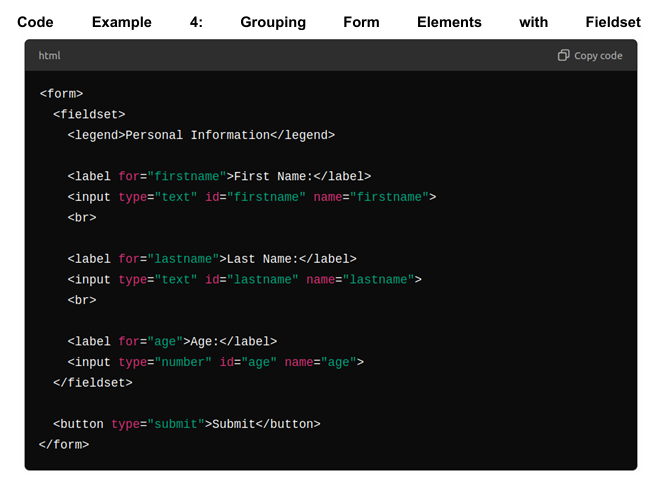Viewport: 663px width, 494px height.
Task: Click the closing </form> tag line
Action: [64, 445]
